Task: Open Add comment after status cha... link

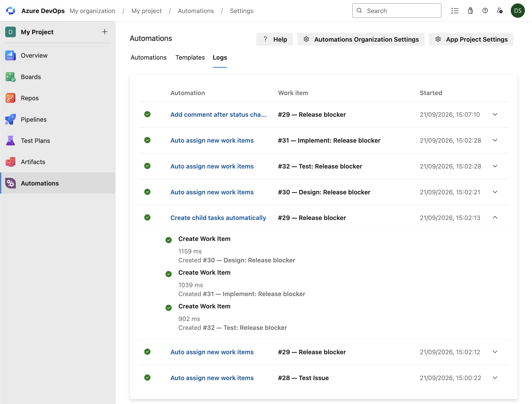Action: point(218,115)
